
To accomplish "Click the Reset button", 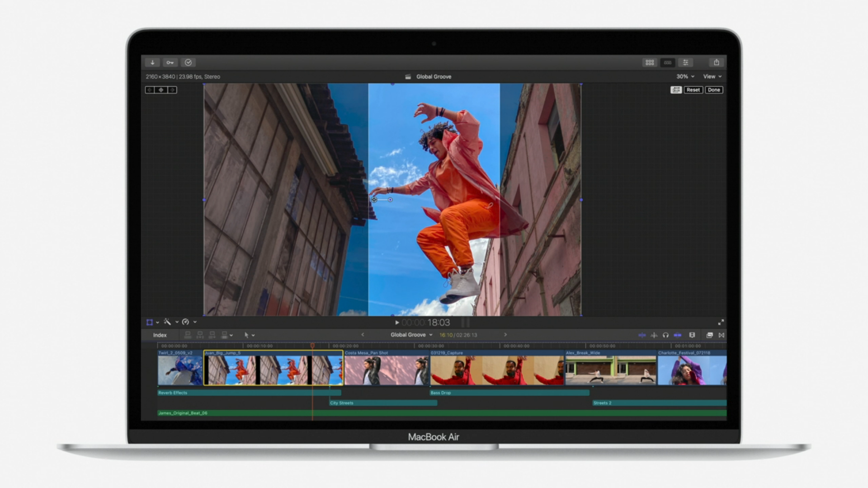I will click(x=693, y=90).
